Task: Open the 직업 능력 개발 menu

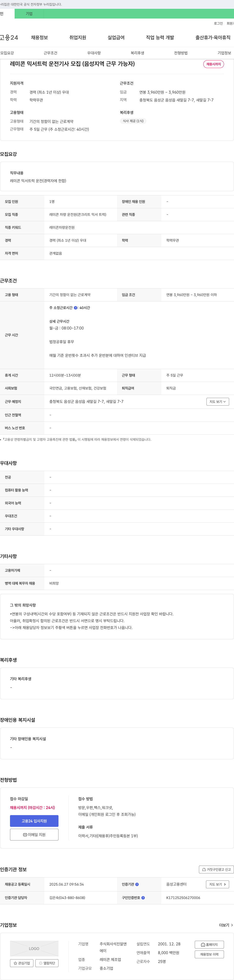Action: click(160, 37)
